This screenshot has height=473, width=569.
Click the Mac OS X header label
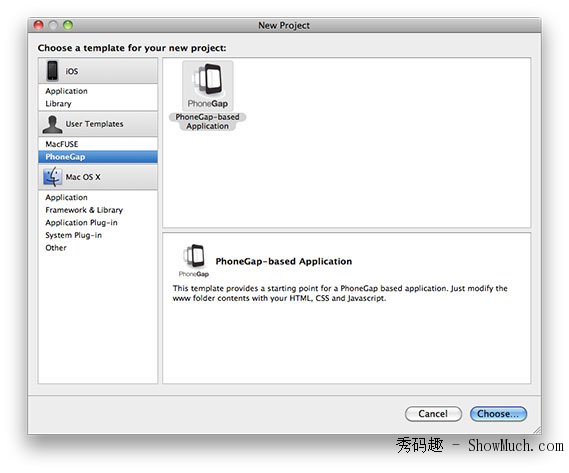pos(83,177)
